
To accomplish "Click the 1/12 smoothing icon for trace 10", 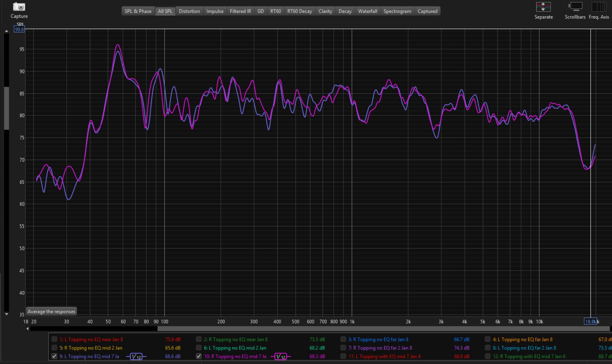I will (280, 357).
